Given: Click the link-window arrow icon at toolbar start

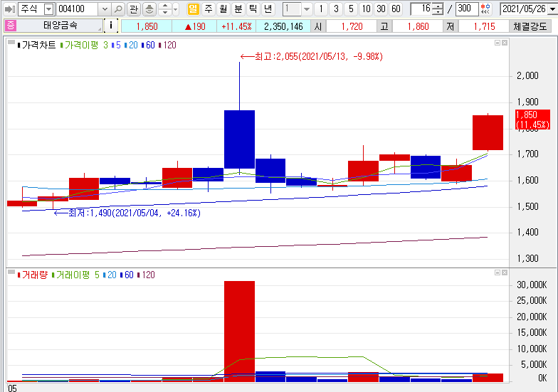Looking at the screenshot, I should pyautogui.click(x=10, y=9).
